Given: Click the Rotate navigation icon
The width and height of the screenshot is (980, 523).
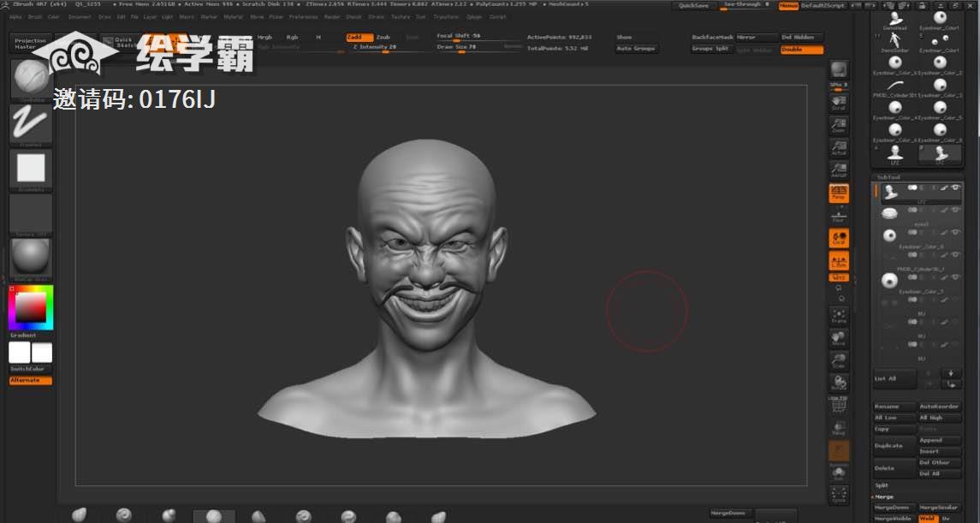Looking at the screenshot, I should click(x=839, y=383).
